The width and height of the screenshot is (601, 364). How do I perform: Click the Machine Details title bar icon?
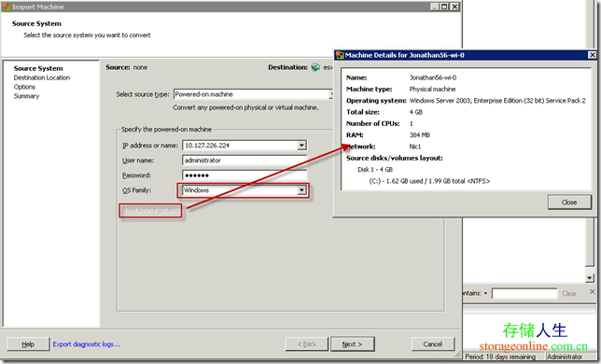(340, 55)
